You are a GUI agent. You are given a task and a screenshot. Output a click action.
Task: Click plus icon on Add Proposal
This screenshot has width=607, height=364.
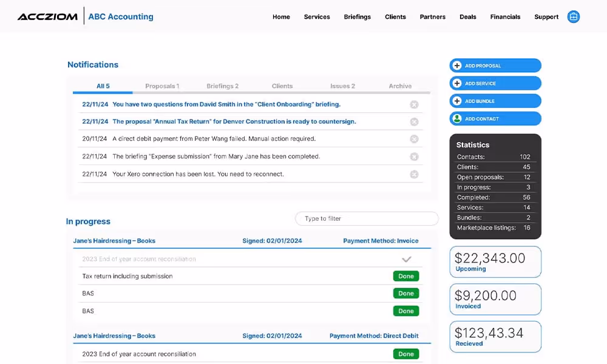point(457,66)
